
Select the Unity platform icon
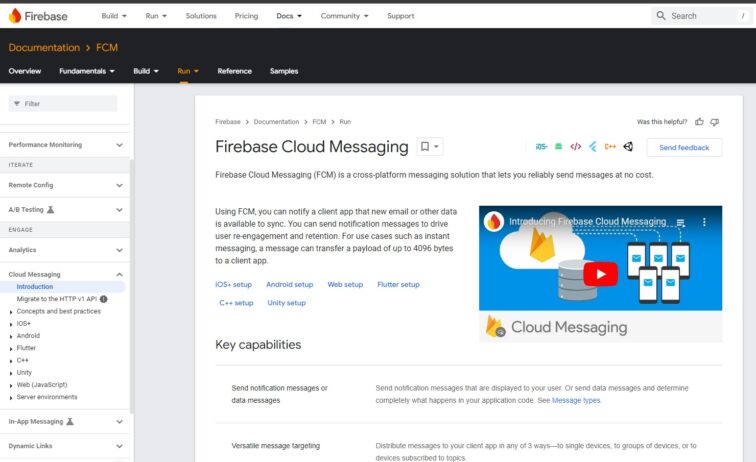point(628,147)
